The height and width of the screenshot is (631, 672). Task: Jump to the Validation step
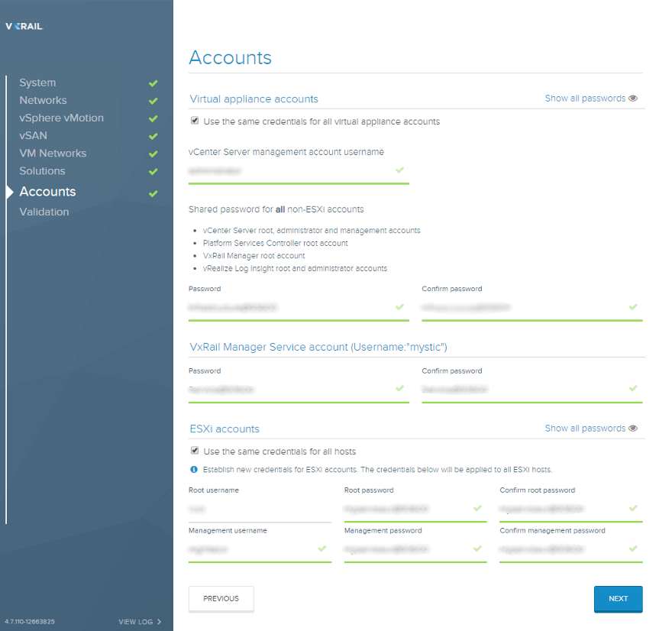[44, 212]
